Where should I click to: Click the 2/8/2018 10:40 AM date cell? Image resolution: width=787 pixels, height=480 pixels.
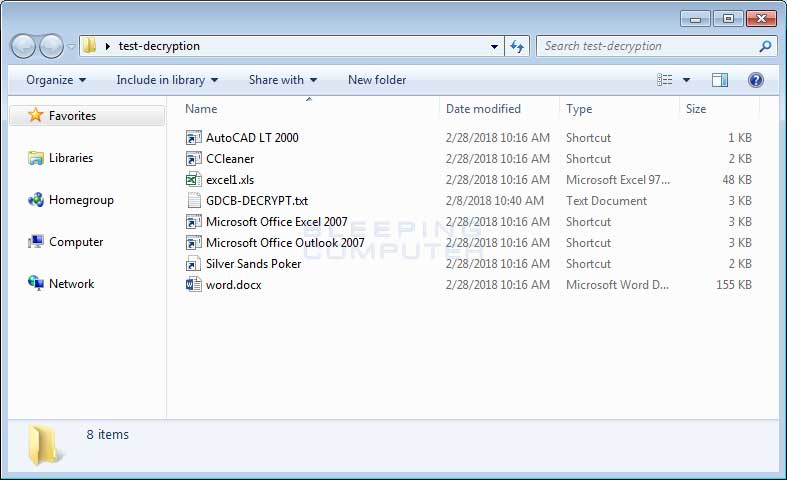494,201
